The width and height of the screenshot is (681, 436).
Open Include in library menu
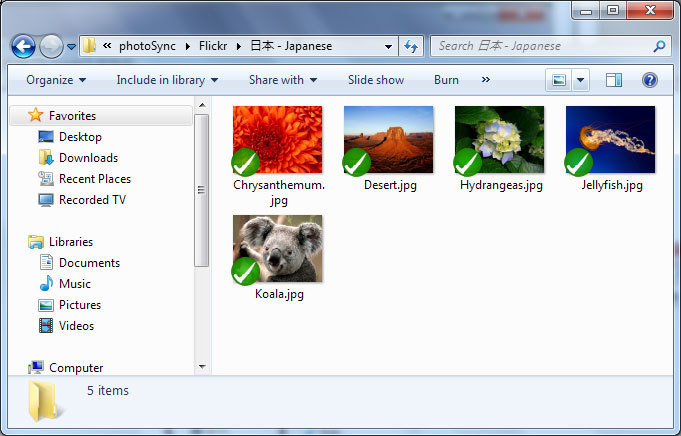click(167, 80)
